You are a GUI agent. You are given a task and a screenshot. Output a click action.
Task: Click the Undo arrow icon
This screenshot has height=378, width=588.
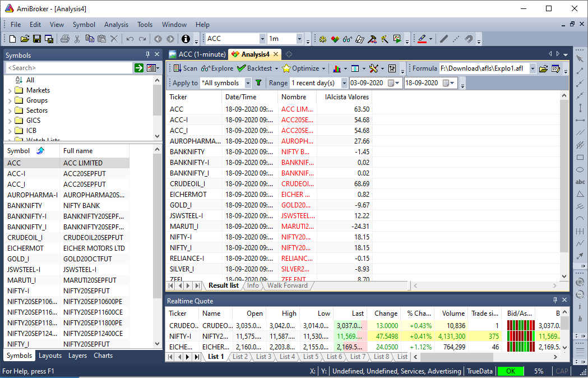click(129, 39)
